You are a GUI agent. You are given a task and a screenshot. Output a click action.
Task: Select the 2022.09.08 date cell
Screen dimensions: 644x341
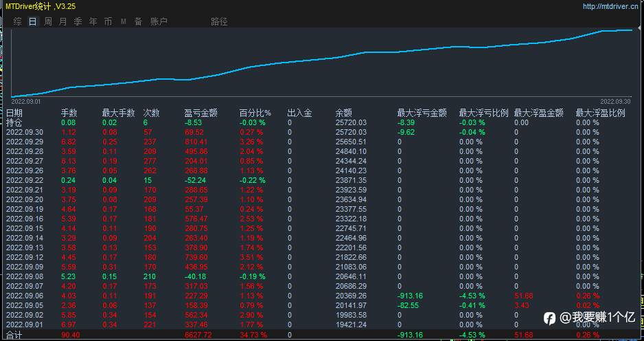point(25,276)
